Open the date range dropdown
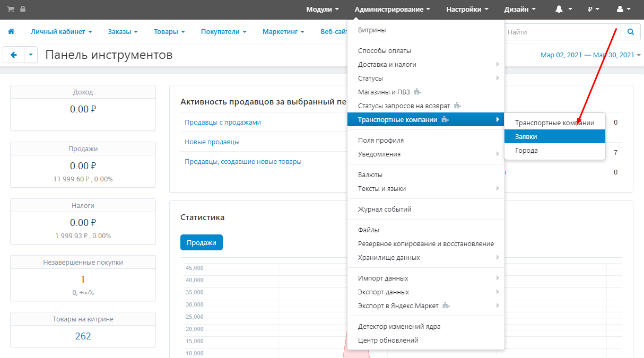Image resolution: width=644 pixels, height=358 pixels. point(590,55)
